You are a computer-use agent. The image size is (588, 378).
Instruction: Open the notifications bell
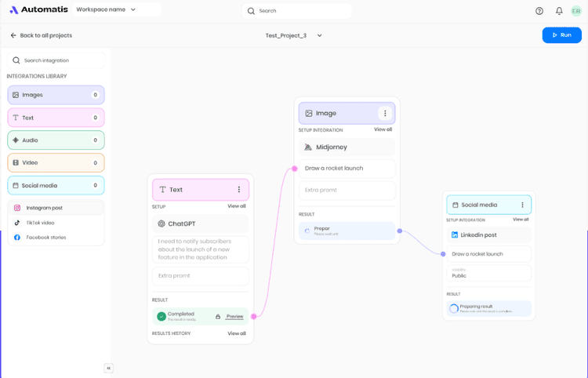pos(559,11)
